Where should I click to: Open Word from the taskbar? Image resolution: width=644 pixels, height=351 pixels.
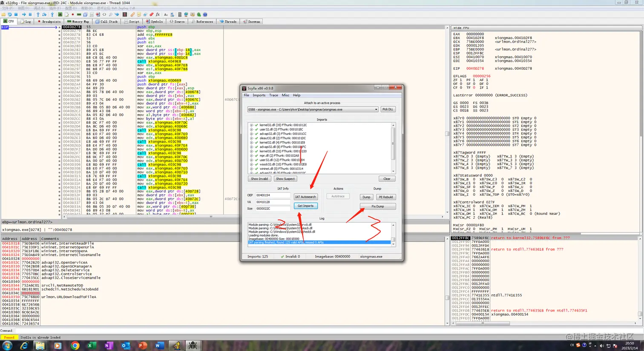pyautogui.click(x=159, y=345)
